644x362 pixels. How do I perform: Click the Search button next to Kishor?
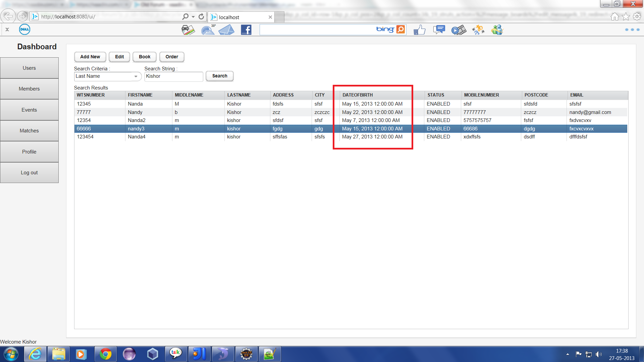(219, 76)
